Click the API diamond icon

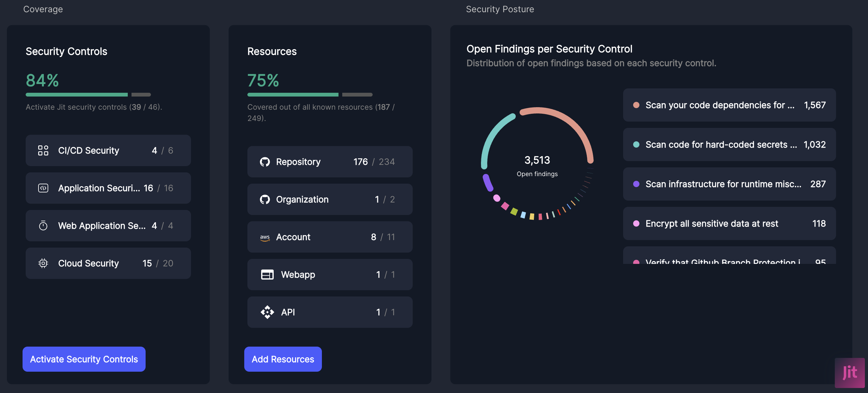[x=267, y=312]
